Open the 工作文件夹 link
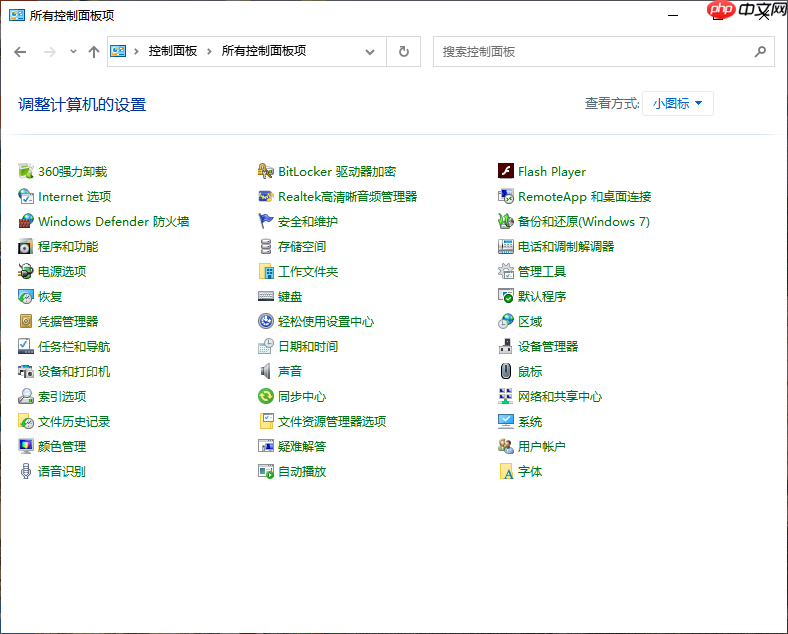Image resolution: width=788 pixels, height=634 pixels. coord(308,272)
